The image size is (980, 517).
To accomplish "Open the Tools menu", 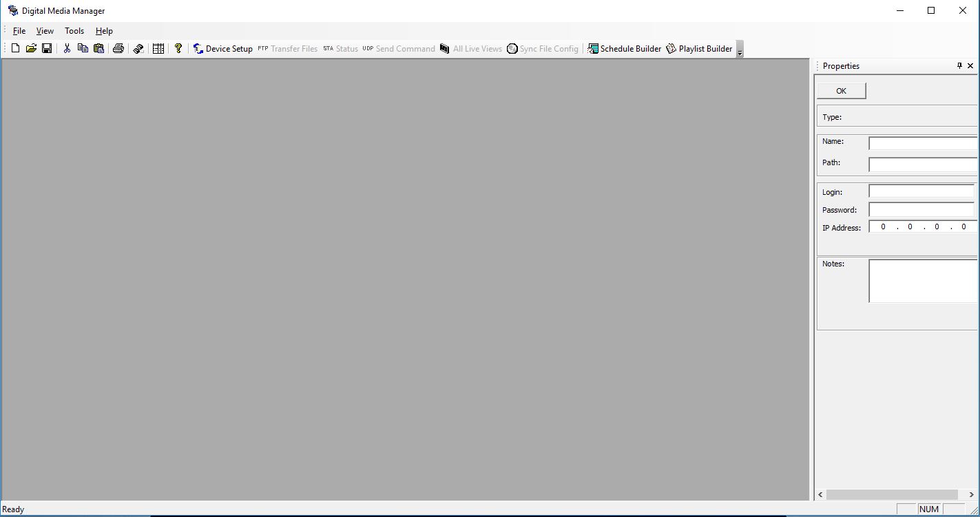I will [74, 31].
